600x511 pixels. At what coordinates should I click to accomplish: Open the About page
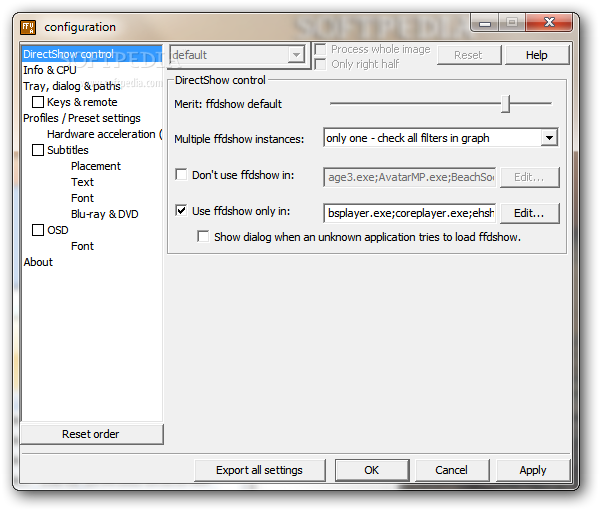[x=38, y=262]
